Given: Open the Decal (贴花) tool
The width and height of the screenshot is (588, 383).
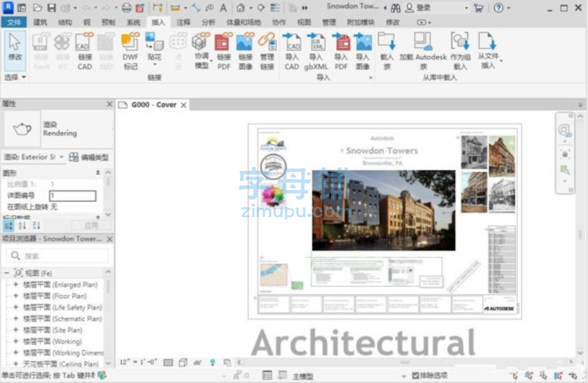Looking at the screenshot, I should pos(154,49).
